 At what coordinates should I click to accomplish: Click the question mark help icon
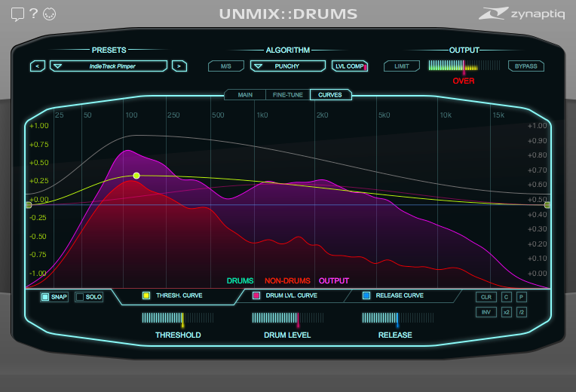(33, 14)
